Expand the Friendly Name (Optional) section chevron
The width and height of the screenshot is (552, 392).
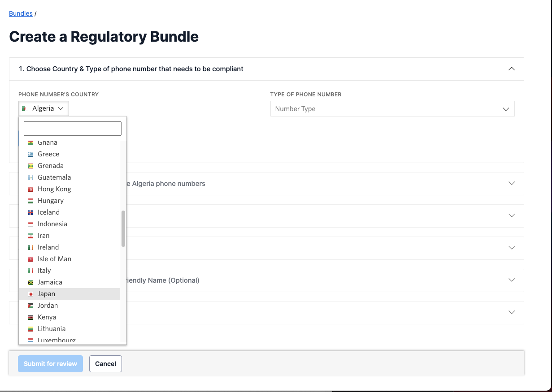click(512, 280)
